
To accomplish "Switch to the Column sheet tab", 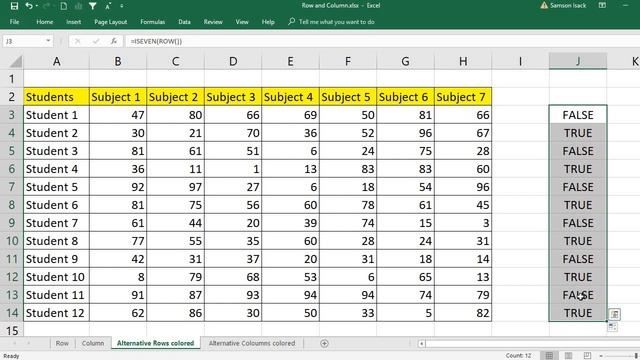I will pyautogui.click(x=93, y=343).
